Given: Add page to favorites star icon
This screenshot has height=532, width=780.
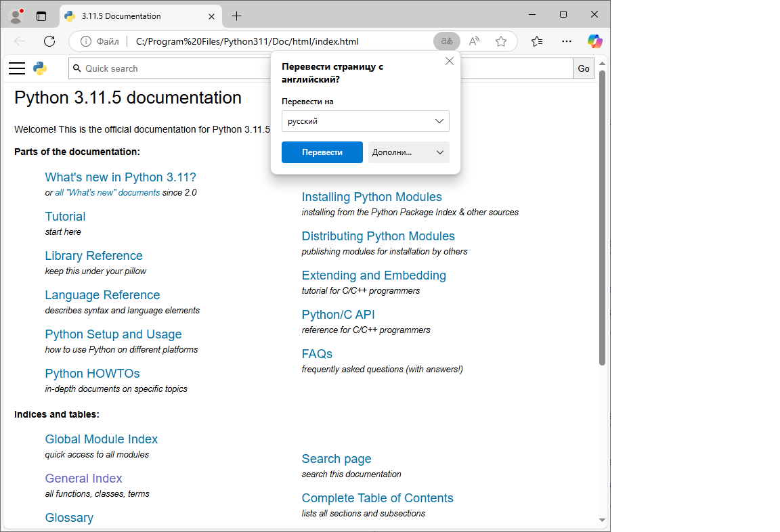Looking at the screenshot, I should click(501, 41).
